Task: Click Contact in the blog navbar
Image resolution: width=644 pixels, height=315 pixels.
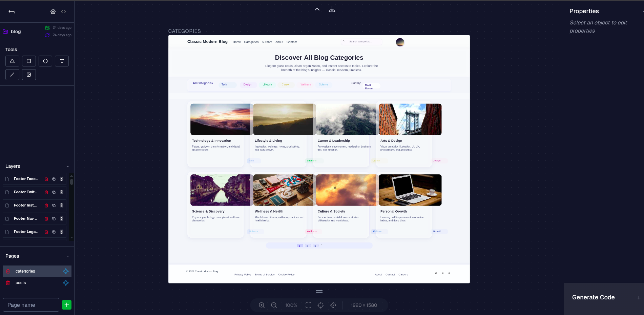Action: click(292, 42)
